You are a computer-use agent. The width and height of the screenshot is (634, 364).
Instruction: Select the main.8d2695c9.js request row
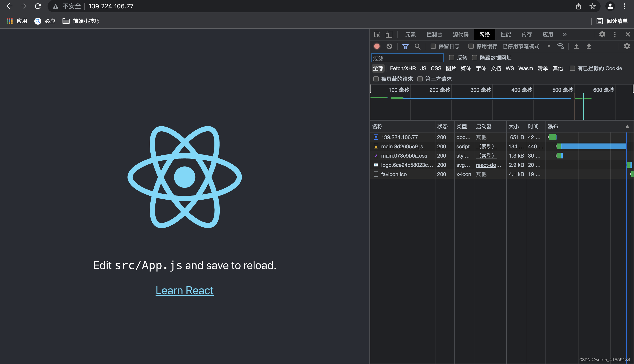[x=501, y=146]
